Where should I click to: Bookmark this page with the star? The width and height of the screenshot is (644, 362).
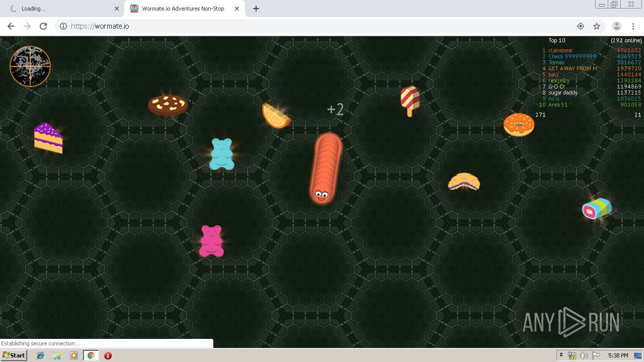pos(597,26)
